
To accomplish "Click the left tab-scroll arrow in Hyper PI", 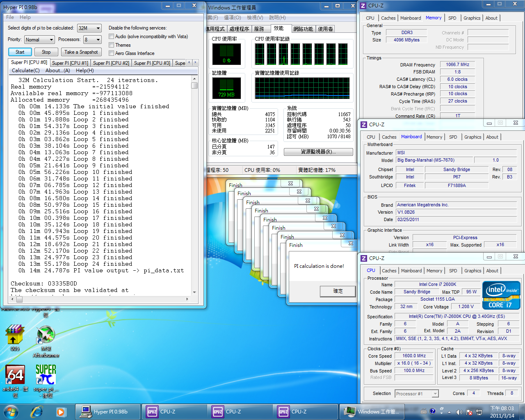I will click(189, 62).
